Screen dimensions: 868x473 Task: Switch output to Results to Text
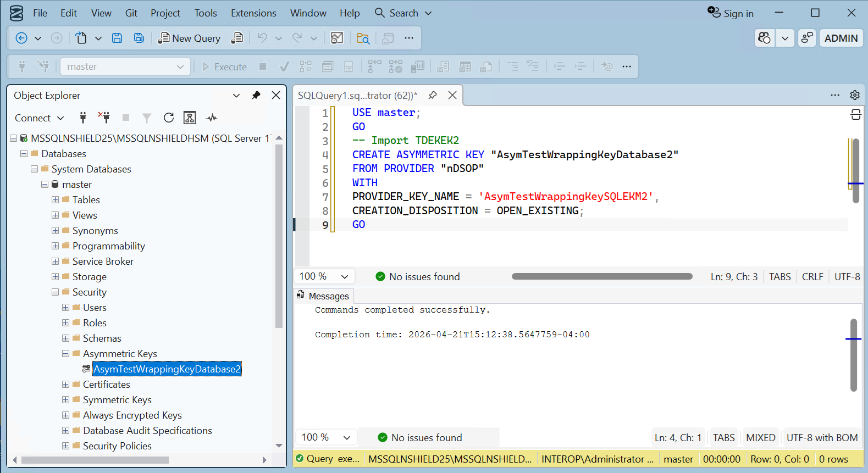click(443, 66)
